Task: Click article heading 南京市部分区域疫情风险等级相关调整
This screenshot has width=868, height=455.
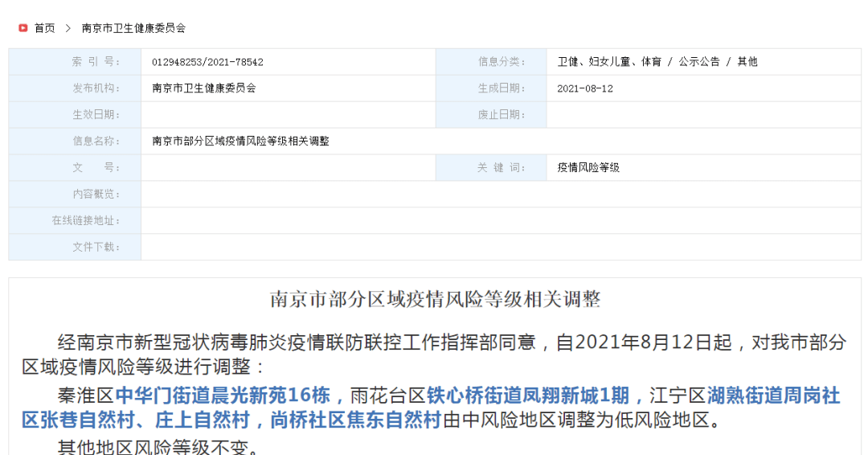Action: [x=435, y=300]
